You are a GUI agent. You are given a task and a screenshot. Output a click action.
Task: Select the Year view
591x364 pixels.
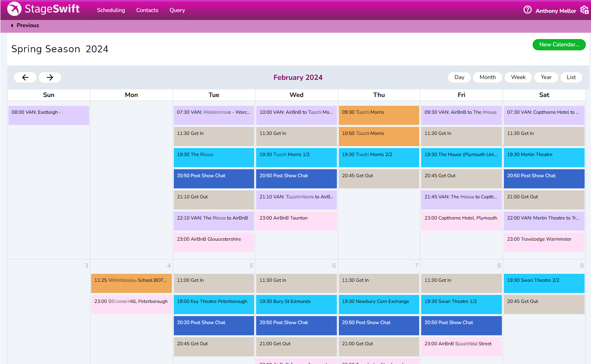tap(546, 77)
